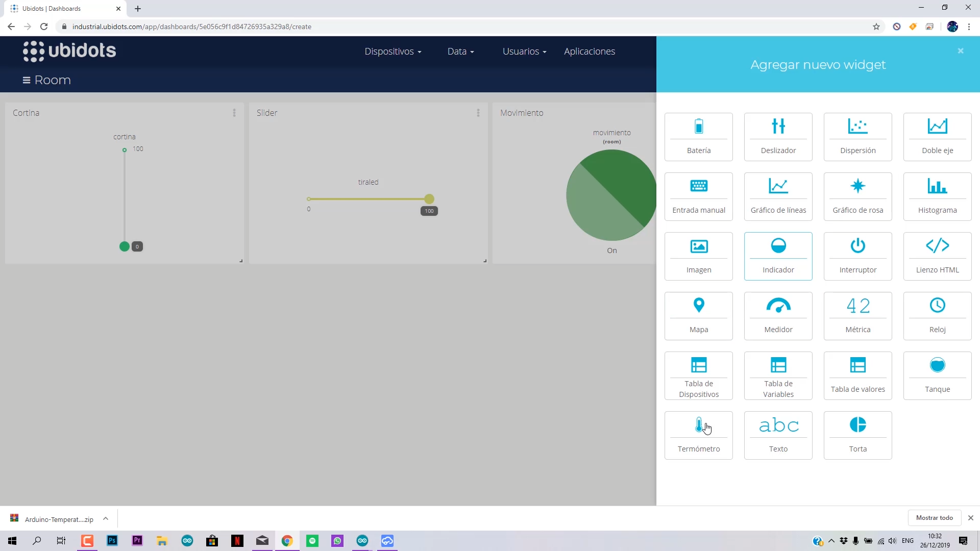Select the Tabla de Dispositivos widget
This screenshot has height=551, width=980.
[x=698, y=375]
